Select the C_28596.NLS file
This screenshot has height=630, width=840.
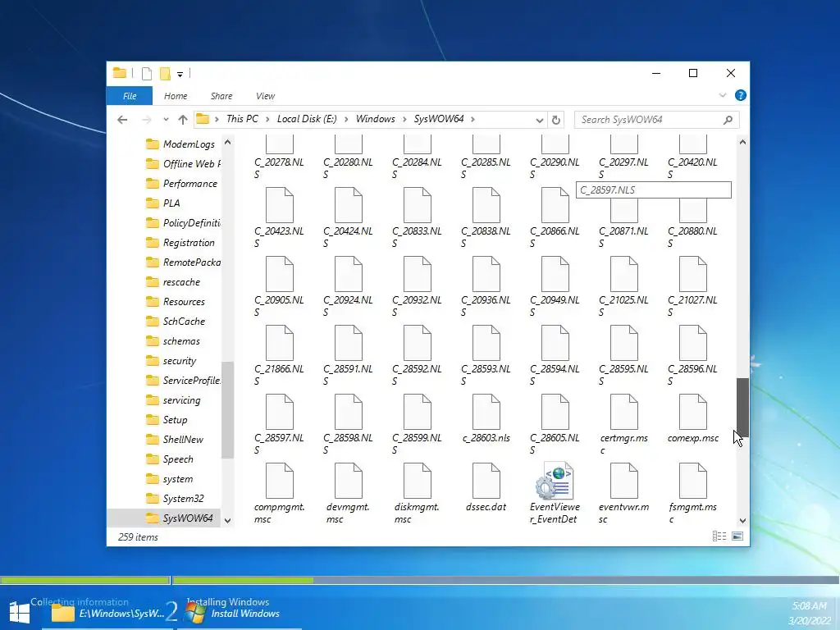[x=692, y=356]
